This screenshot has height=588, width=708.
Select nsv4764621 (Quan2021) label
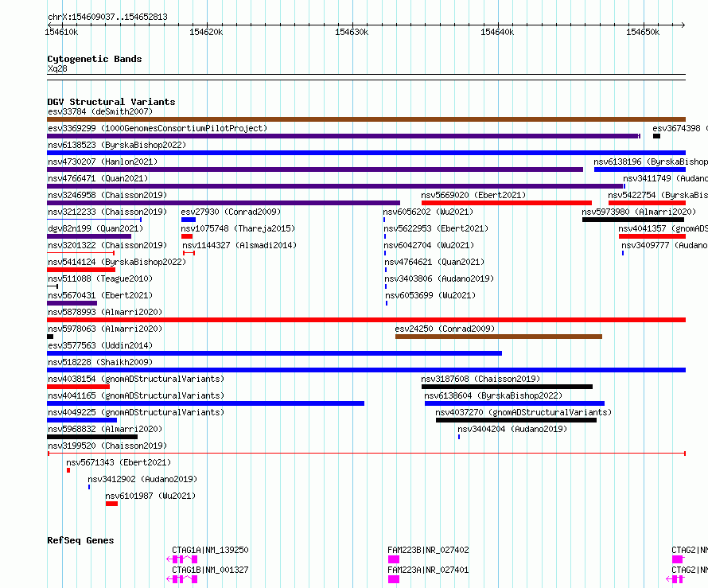[x=434, y=262]
